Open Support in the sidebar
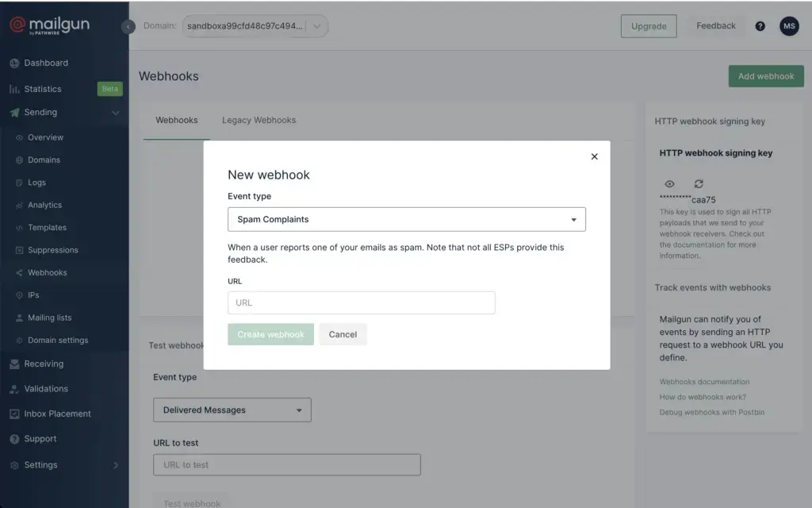Screen dimensions: 812x508 coord(40,439)
